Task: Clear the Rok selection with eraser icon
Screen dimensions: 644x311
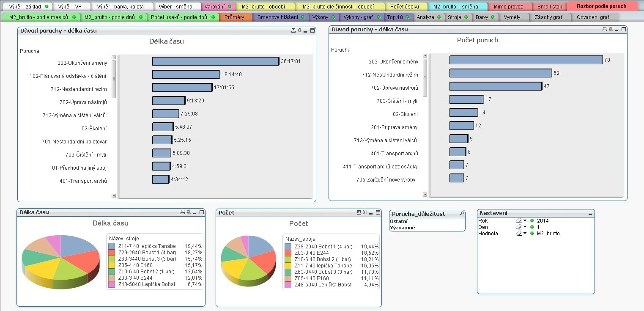Action: 519,220
